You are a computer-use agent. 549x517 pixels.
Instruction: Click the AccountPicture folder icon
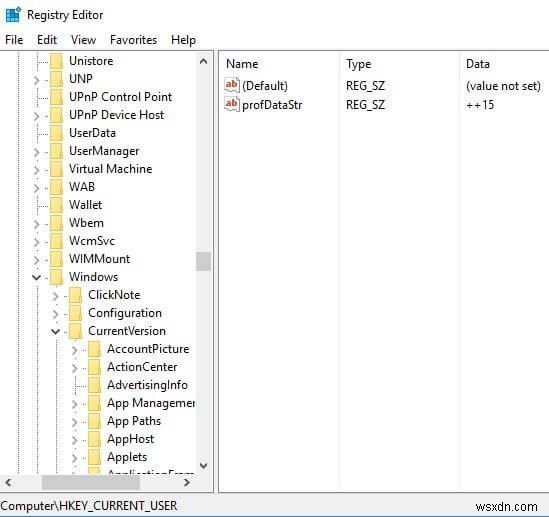tap(94, 349)
